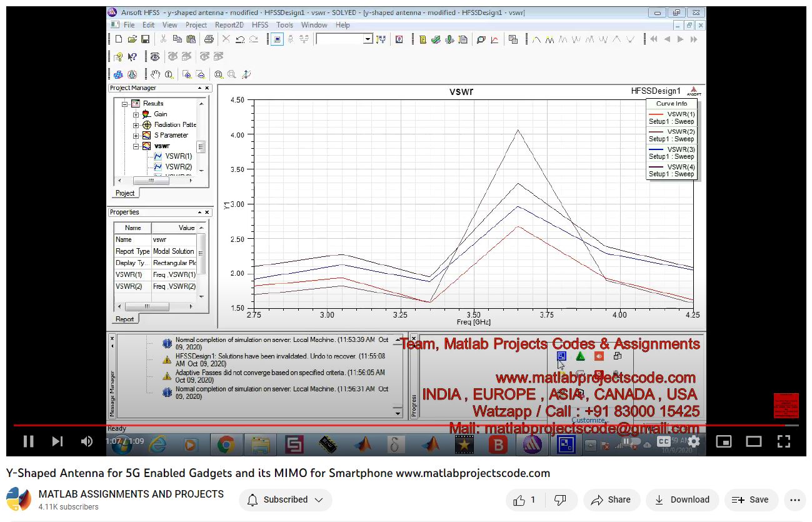812x522 pixels.
Task: Open the more actions ellipsis menu
Action: (794, 499)
